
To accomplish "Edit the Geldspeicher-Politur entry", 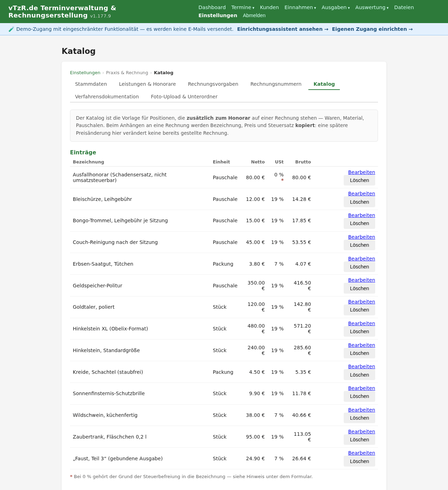I will click(x=362, y=280).
